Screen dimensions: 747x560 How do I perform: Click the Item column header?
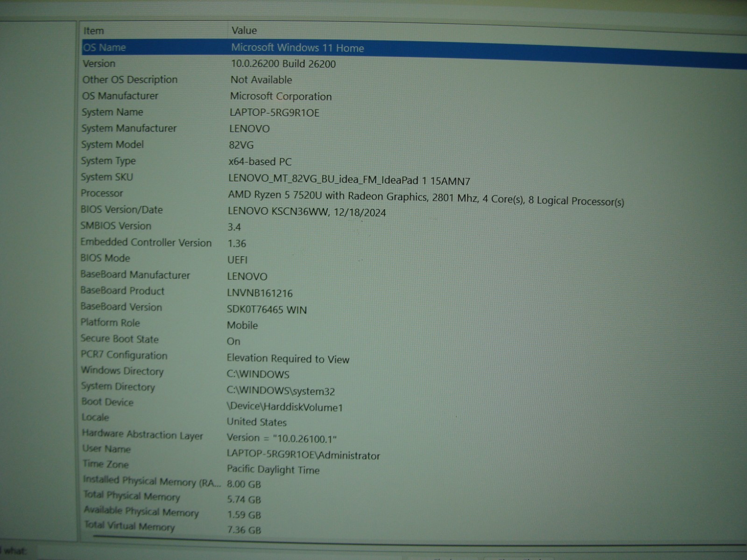click(94, 31)
